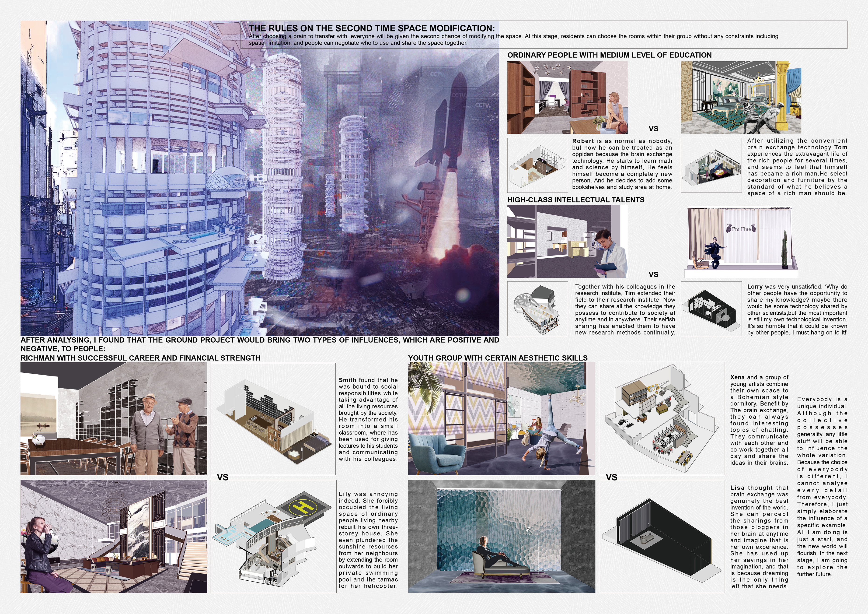
Task: Select Robert's bookshelf room rendering
Action: pyautogui.click(x=567, y=98)
